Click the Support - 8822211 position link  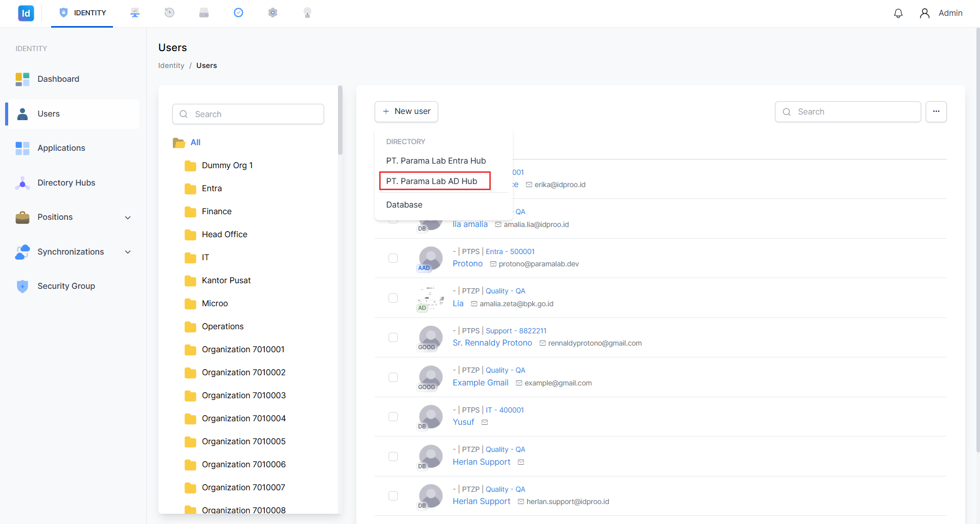coord(516,331)
